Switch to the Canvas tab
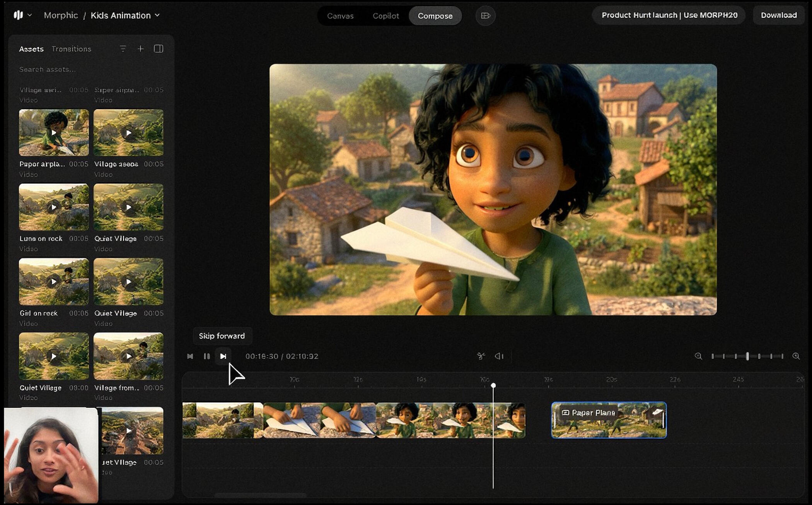812x505 pixels. click(x=340, y=16)
